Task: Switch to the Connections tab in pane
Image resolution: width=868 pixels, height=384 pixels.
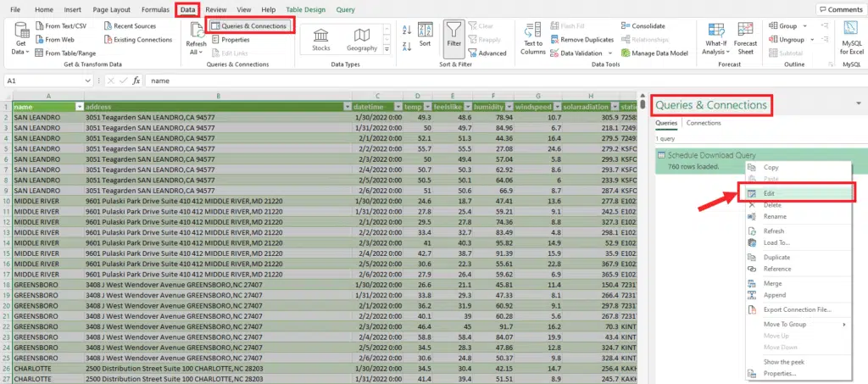Action: tap(704, 123)
